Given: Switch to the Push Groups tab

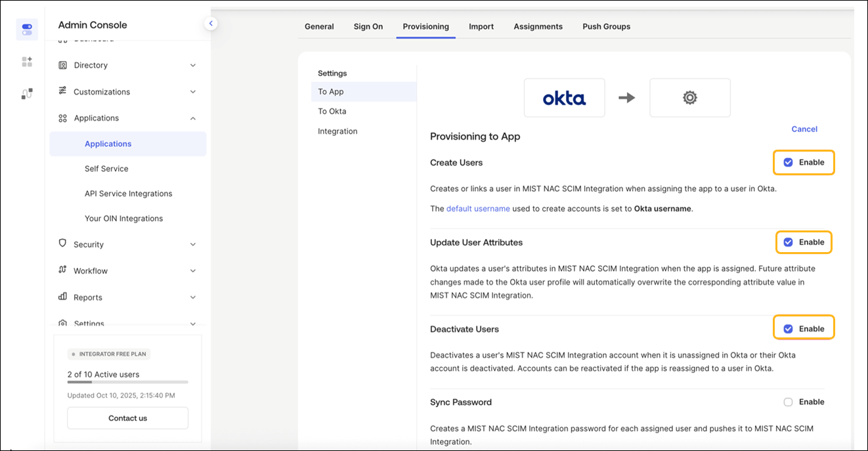Looking at the screenshot, I should (606, 27).
